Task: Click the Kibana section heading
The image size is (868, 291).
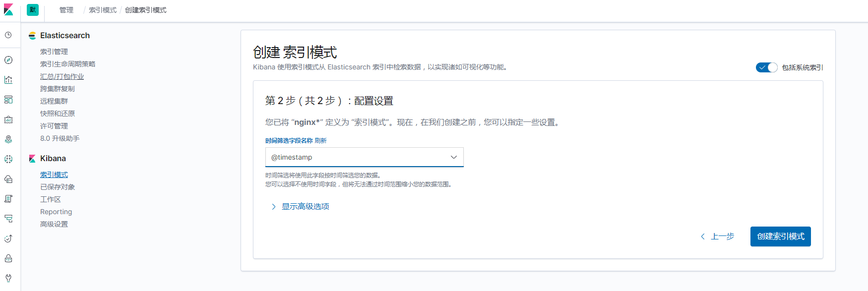Action: [x=53, y=159]
